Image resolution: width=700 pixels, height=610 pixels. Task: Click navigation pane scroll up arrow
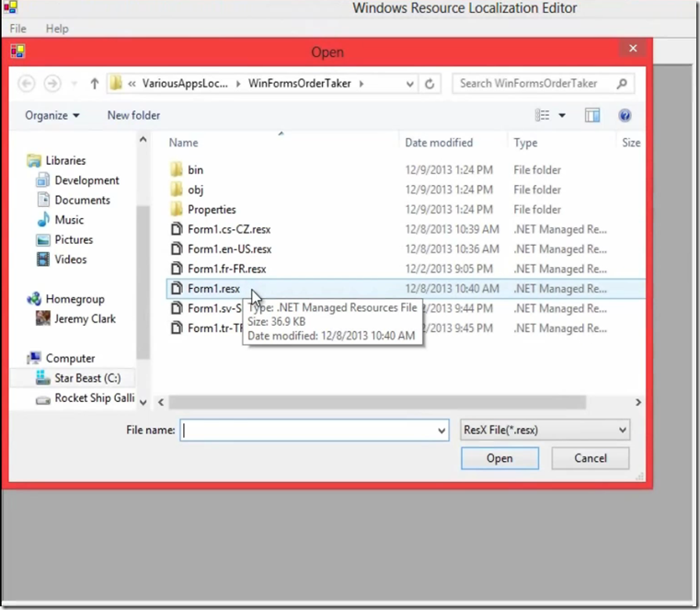tap(143, 139)
